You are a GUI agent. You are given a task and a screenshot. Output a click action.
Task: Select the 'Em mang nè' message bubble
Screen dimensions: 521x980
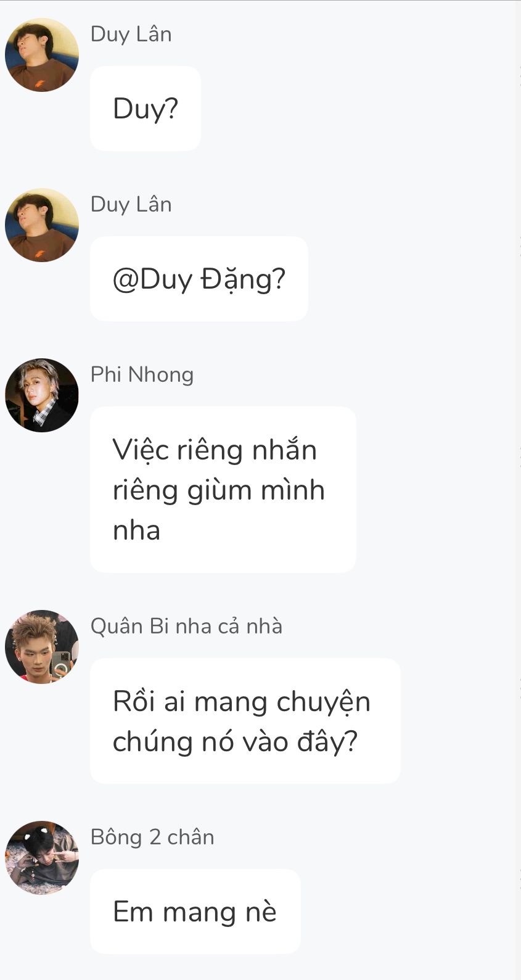[x=195, y=912]
